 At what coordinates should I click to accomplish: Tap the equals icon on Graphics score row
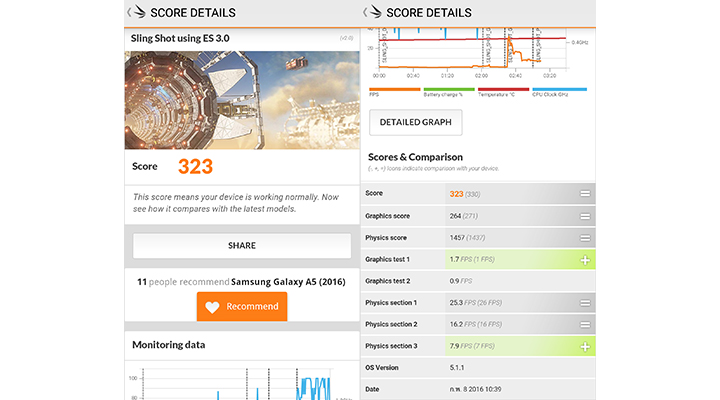point(585,215)
